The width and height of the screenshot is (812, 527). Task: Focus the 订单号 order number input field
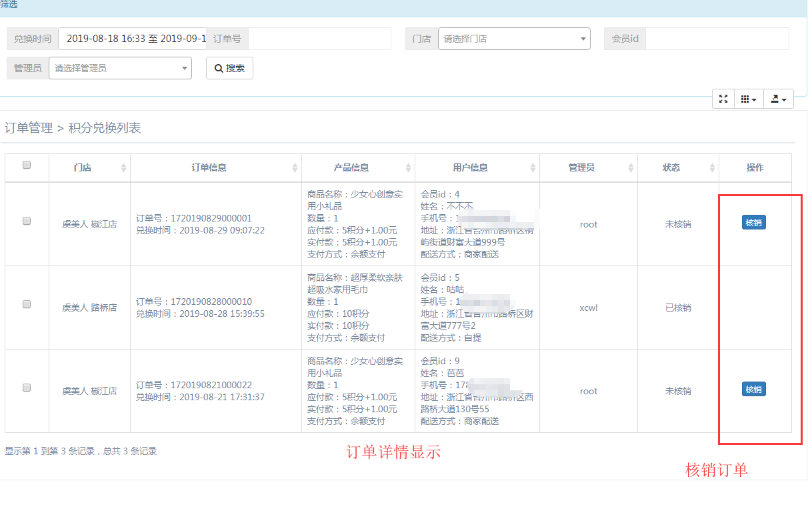[319, 39]
